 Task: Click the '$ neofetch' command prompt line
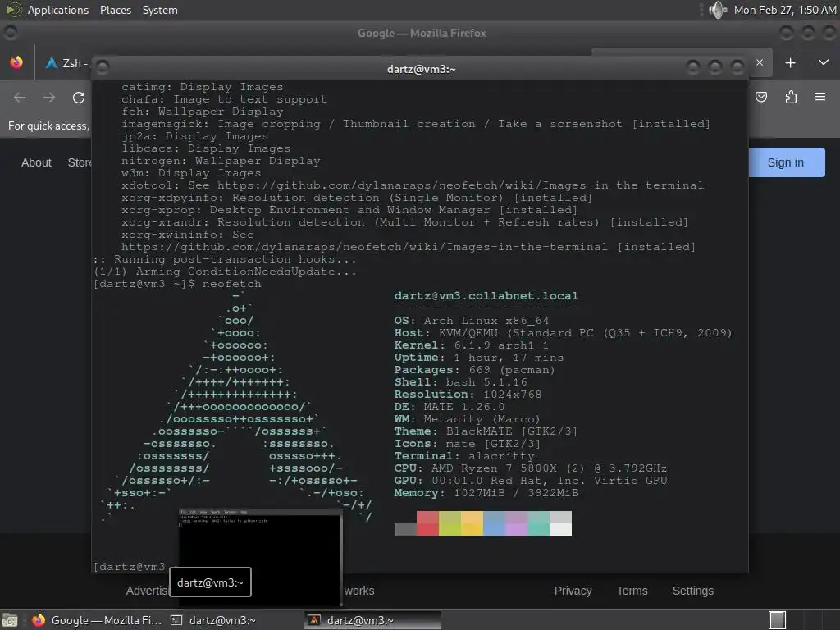pyautogui.click(x=177, y=284)
